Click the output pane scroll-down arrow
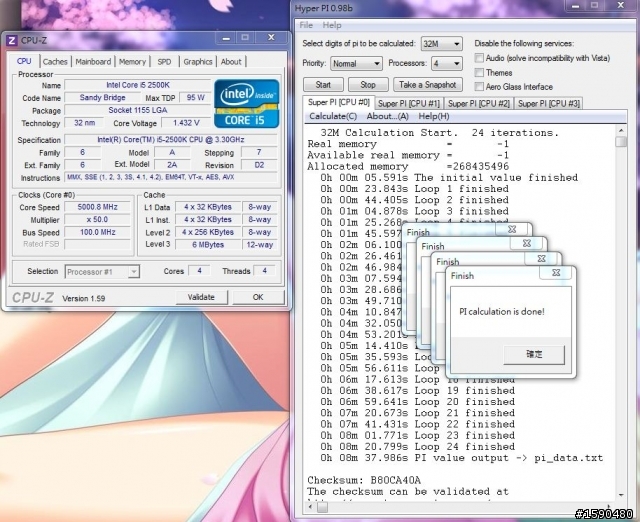 click(621, 495)
